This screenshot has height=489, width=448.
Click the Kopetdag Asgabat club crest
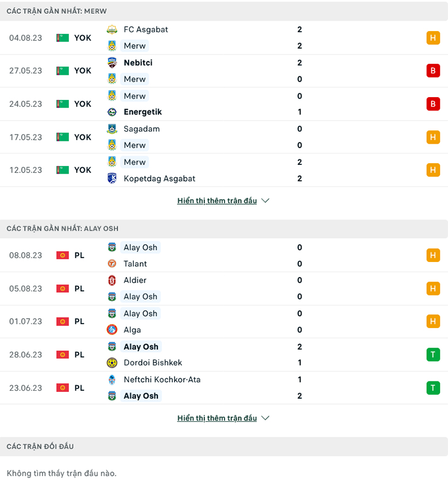pyautogui.click(x=112, y=178)
